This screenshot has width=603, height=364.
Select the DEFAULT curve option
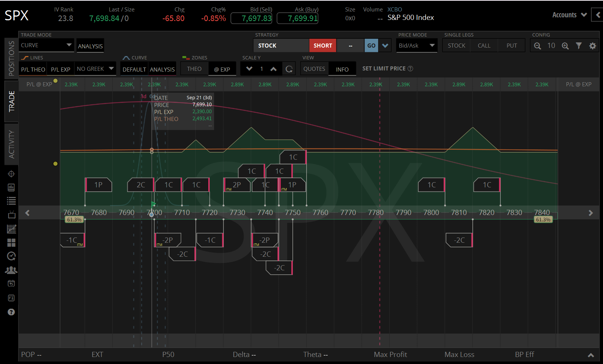pyautogui.click(x=134, y=69)
